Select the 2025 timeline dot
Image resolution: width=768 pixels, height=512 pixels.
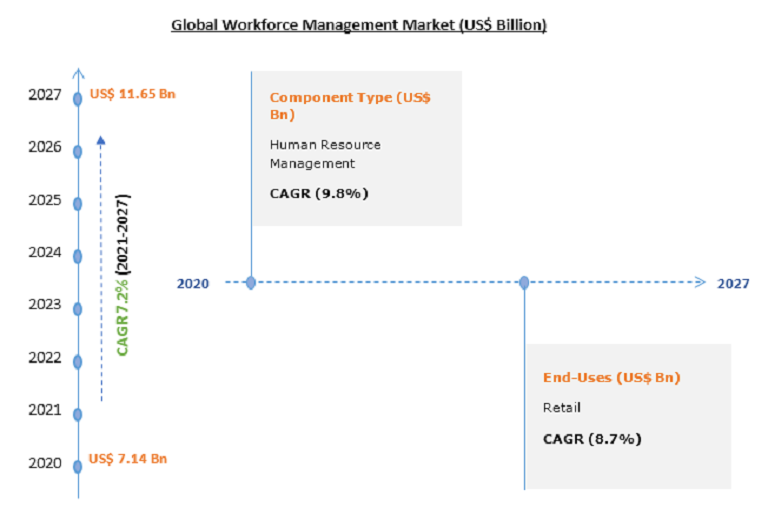77,204
